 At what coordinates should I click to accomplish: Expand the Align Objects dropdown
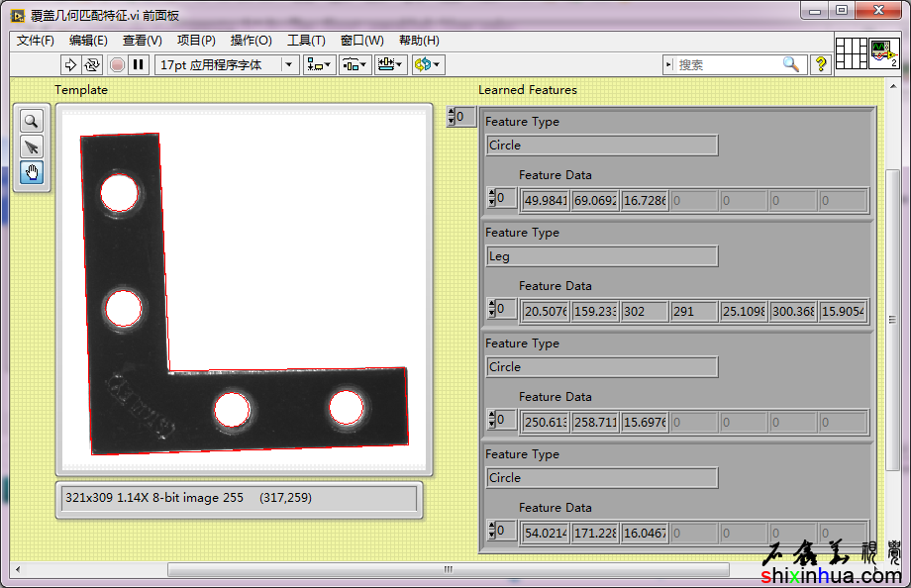320,64
